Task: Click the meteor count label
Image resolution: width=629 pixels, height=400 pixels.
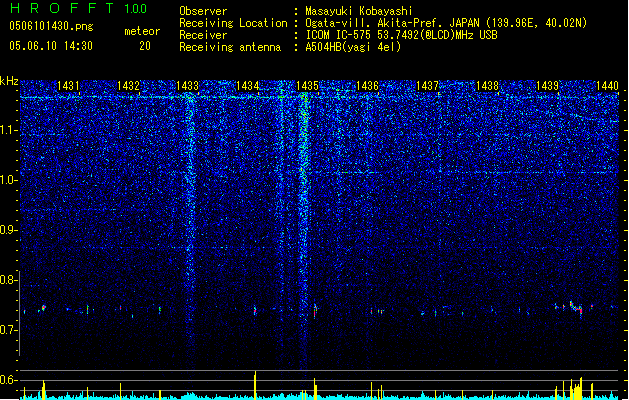Action: (142, 31)
